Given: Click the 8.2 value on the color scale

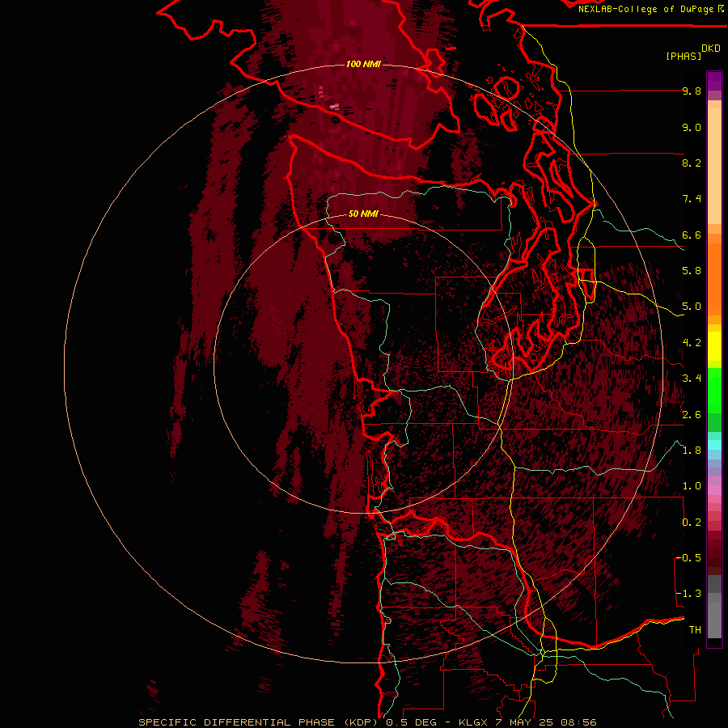Looking at the screenshot, I should coord(692,163).
